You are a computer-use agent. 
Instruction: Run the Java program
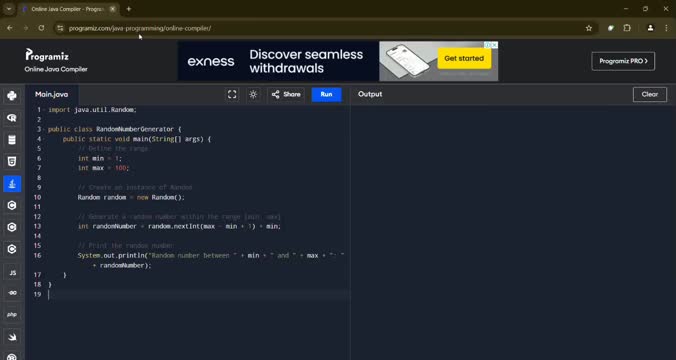pyautogui.click(x=326, y=94)
